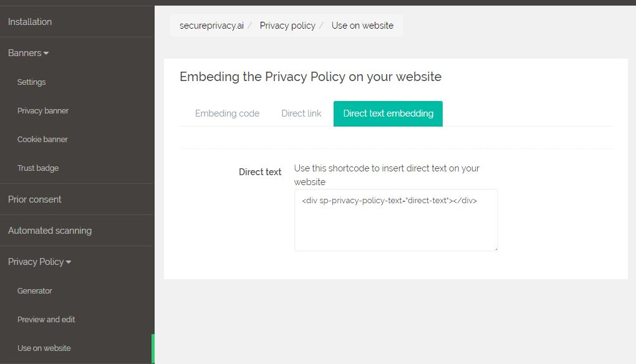Select Preview and edit
Screen dimensions: 636x364
[45, 319]
